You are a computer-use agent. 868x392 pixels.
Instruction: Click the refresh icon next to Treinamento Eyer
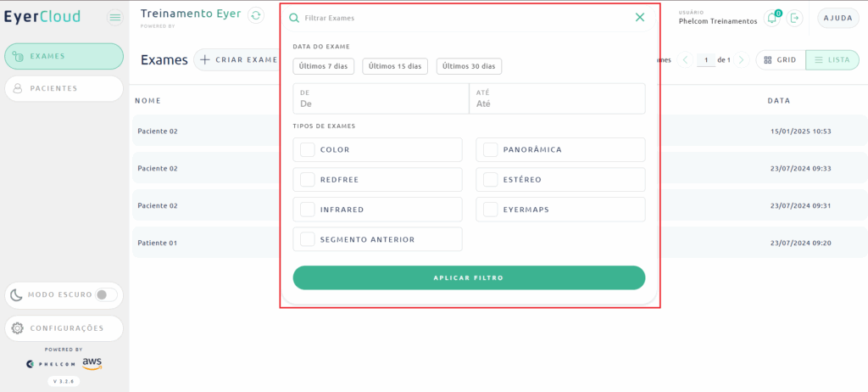[x=256, y=16]
